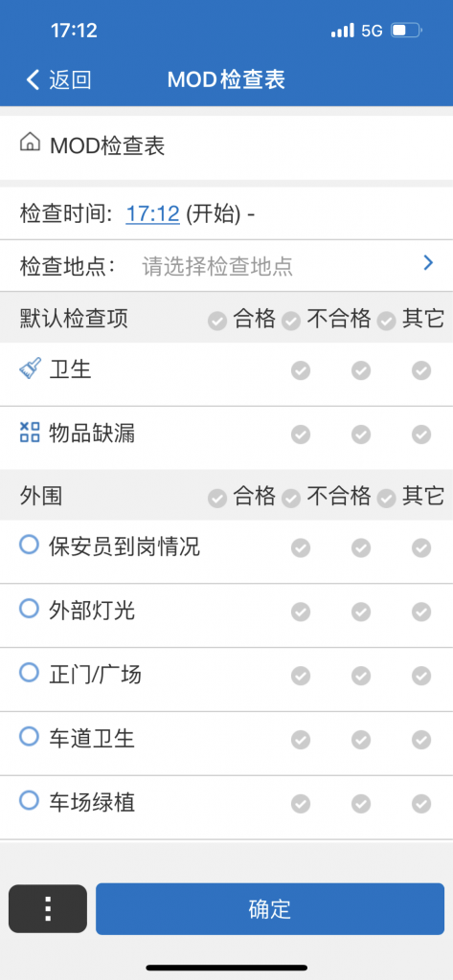Tap the 保安员到岗情况 row label

coord(125,546)
